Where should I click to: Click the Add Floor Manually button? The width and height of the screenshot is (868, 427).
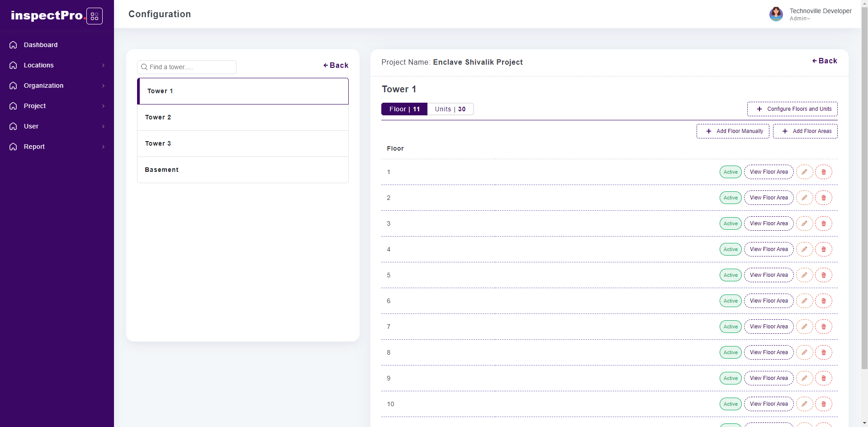[x=733, y=131]
